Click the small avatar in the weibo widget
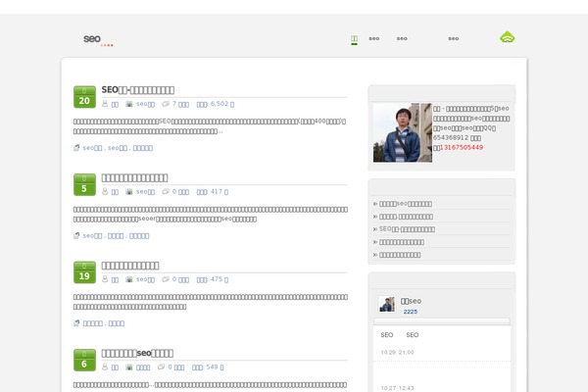The height and width of the screenshot is (392, 588). tap(387, 304)
